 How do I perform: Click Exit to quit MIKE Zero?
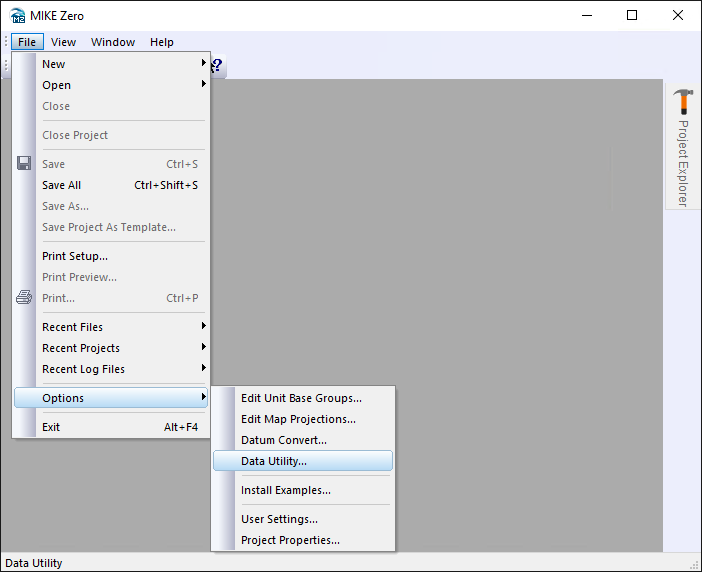(51, 427)
